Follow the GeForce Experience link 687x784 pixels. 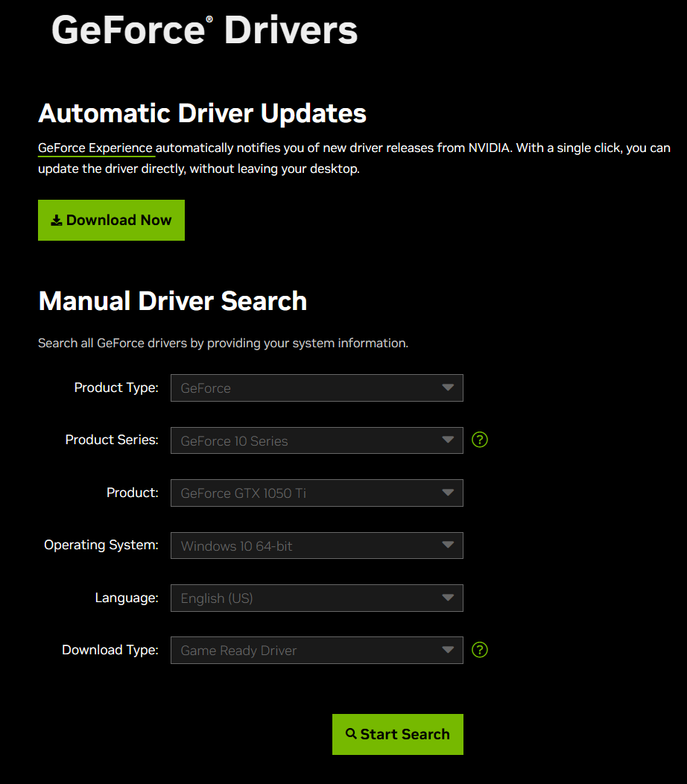(95, 148)
